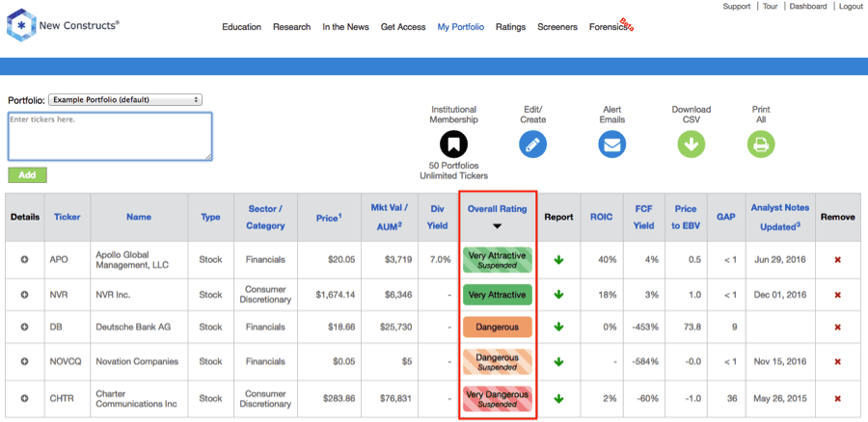This screenshot has height=422, width=868.
Task: Open the In the News menu
Action: pyautogui.click(x=345, y=27)
